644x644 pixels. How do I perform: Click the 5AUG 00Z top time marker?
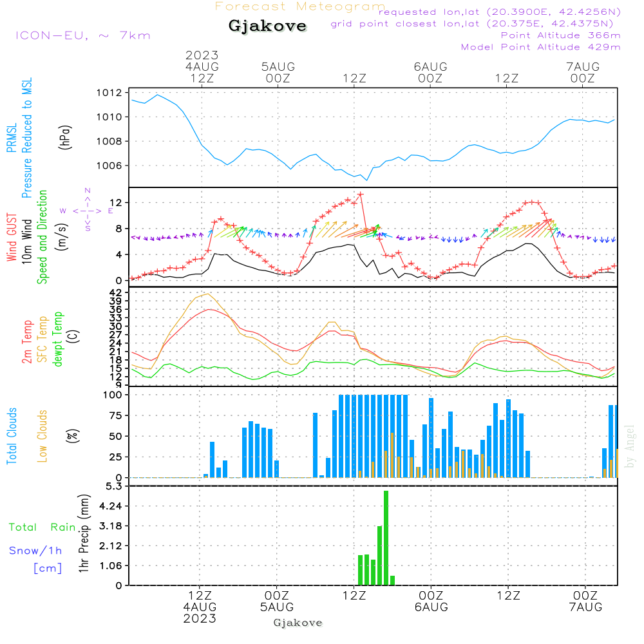point(278,72)
